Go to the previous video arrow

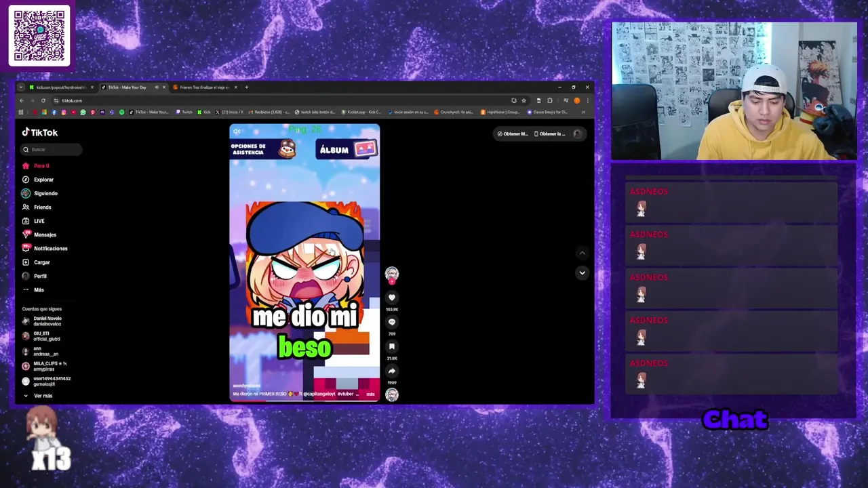click(x=582, y=253)
